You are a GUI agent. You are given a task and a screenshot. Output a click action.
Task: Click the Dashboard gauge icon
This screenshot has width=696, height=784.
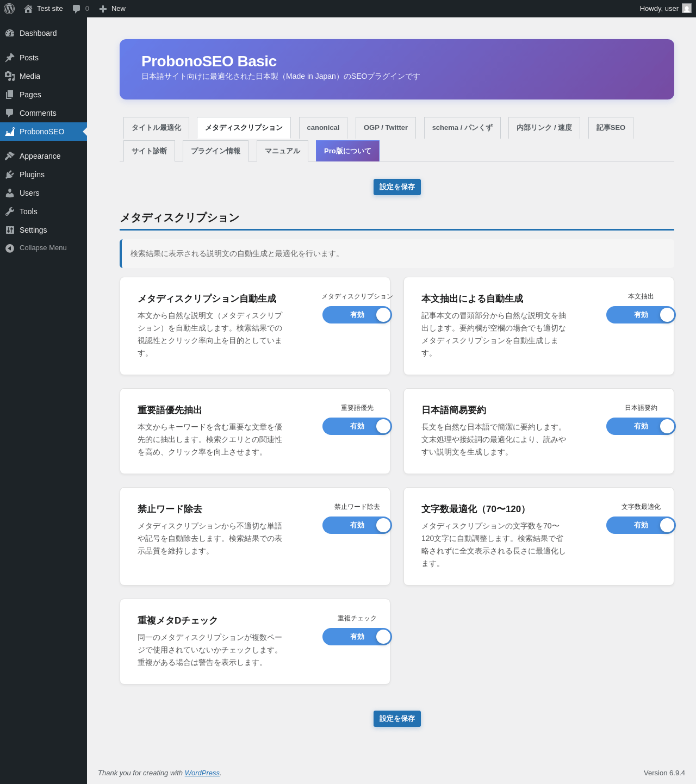tap(10, 33)
